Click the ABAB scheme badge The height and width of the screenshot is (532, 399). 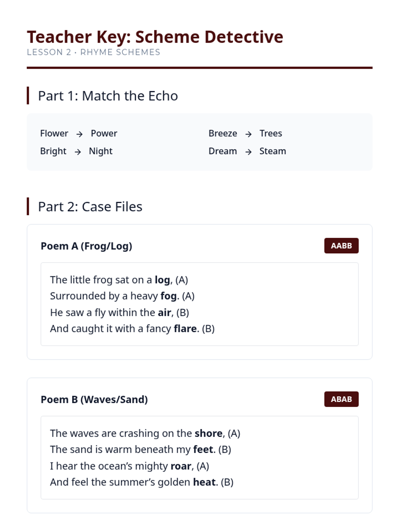[341, 399]
